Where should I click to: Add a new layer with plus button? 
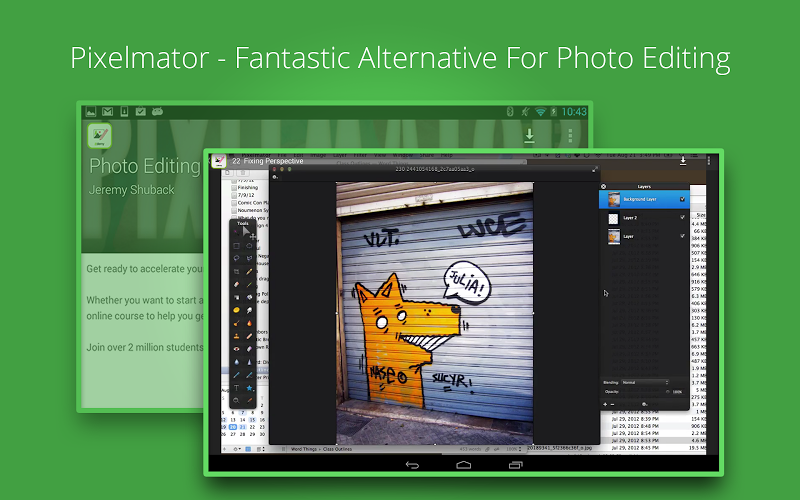605,404
